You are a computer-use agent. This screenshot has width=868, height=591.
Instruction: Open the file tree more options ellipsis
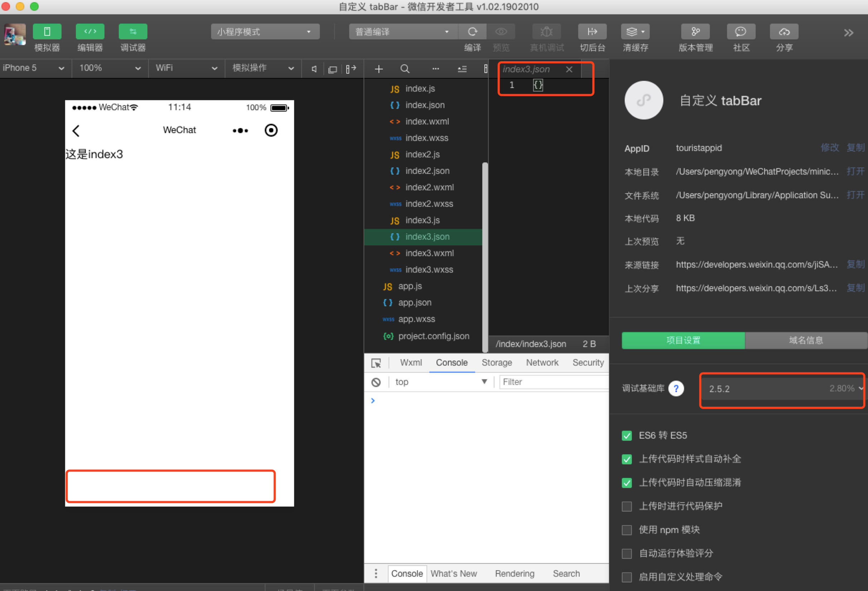coord(435,69)
